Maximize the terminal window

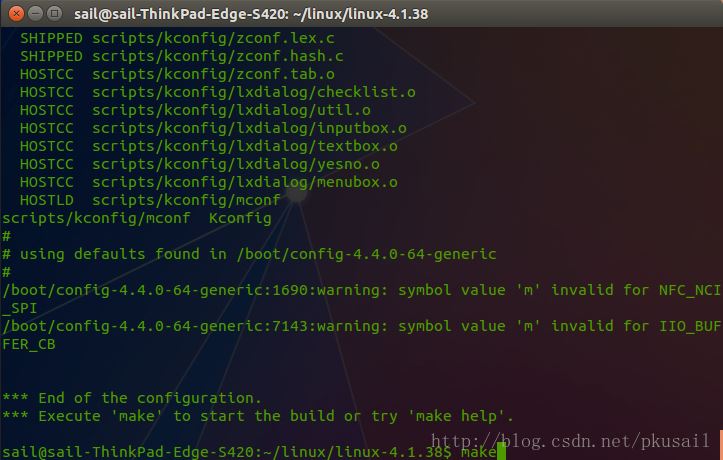click(55, 13)
